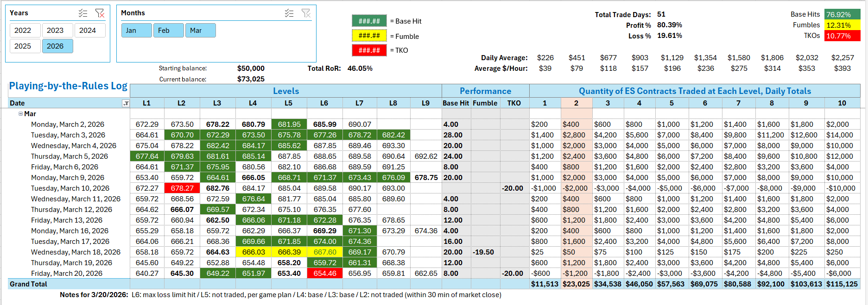Collapse the Mar group in the table
The width and height of the screenshot is (868, 305).
(20, 114)
